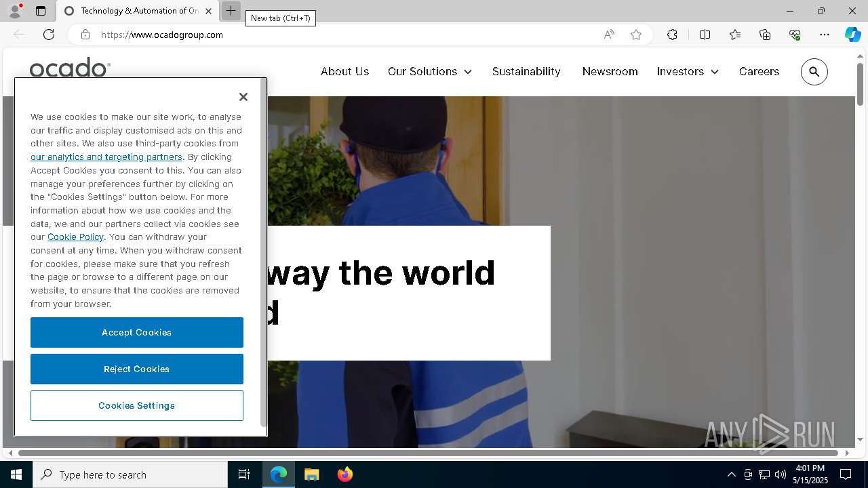
Task: Open the site search magnifier icon
Action: coord(814,72)
